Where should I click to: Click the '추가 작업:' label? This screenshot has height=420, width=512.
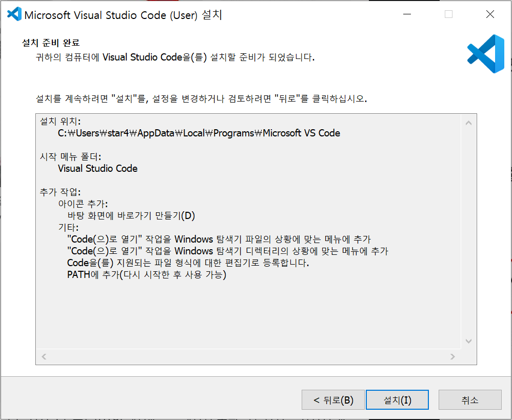60,192
